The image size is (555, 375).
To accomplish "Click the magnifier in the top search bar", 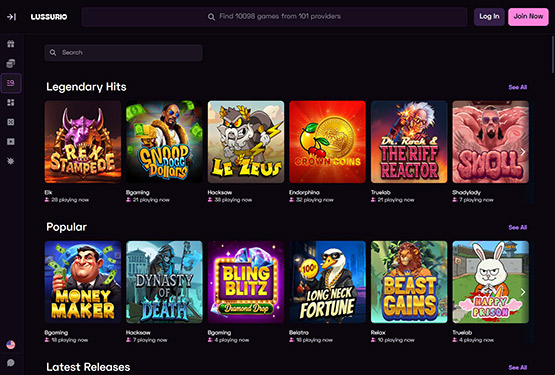I will (x=211, y=17).
